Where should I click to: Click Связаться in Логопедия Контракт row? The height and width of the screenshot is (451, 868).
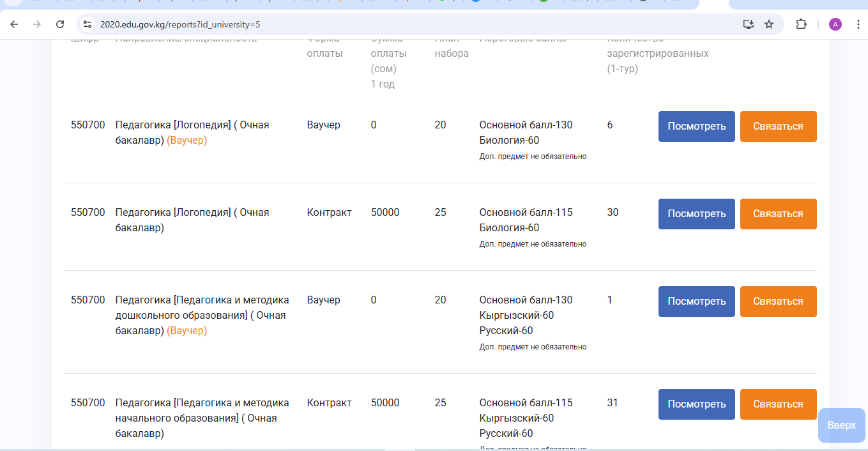[778, 214]
